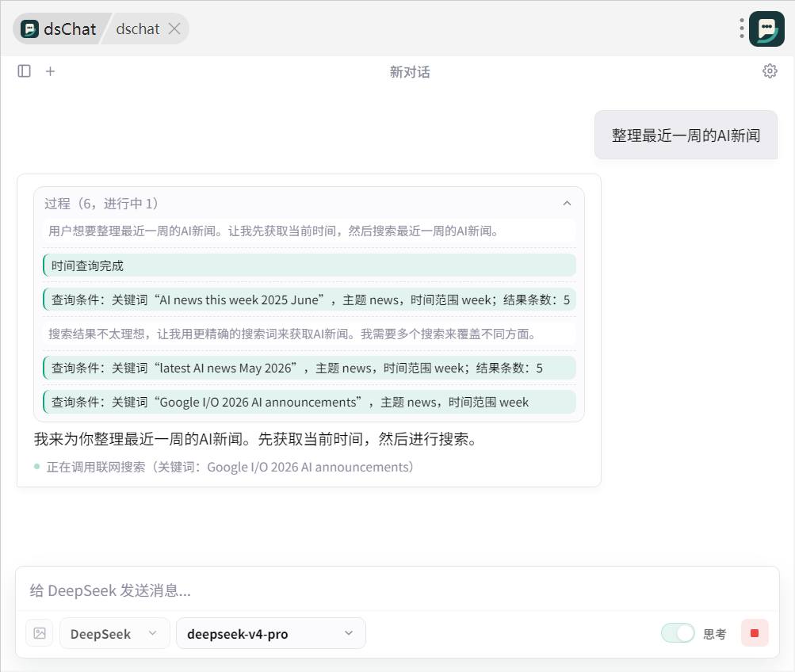Open the three-dot overflow menu
The height and width of the screenshot is (672, 795).
point(741,29)
